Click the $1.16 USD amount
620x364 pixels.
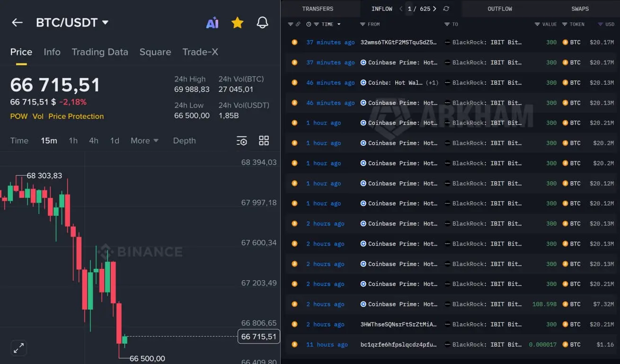pyautogui.click(x=605, y=345)
